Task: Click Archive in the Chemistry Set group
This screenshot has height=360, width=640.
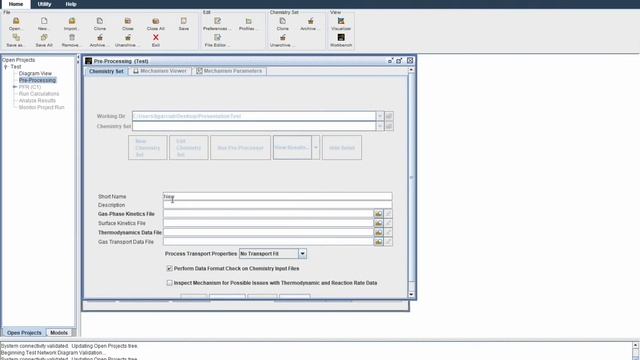Action: [x=310, y=21]
